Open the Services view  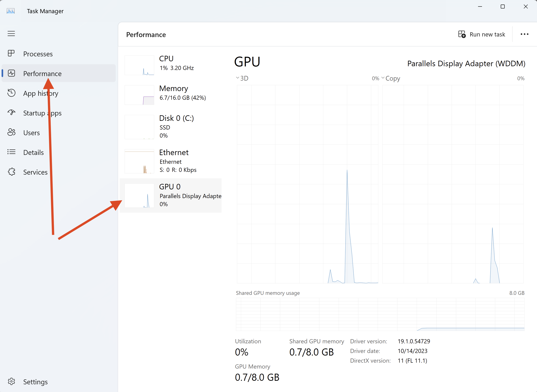click(x=35, y=172)
